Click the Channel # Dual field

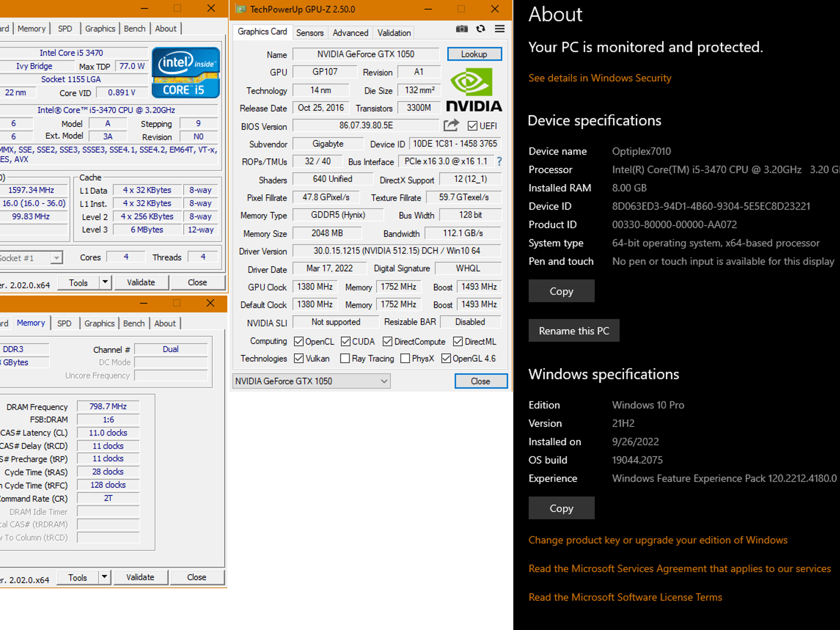pos(171,349)
